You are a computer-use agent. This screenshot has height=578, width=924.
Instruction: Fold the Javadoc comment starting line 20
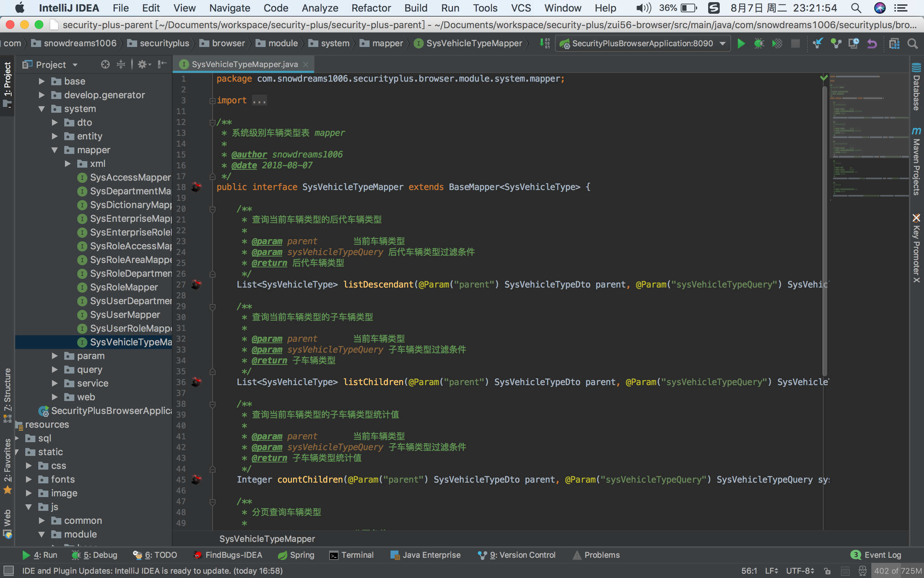213,209
